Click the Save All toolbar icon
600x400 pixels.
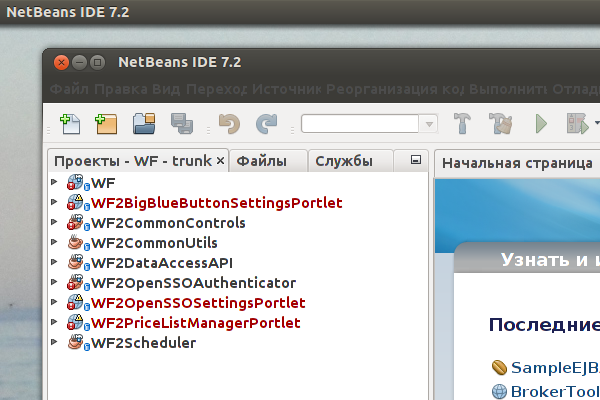[x=182, y=124]
